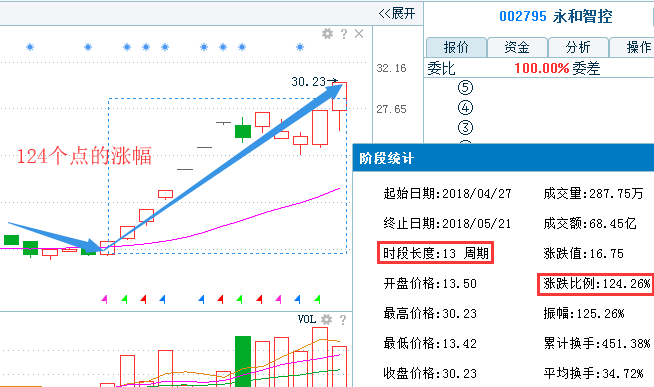The height and width of the screenshot is (387, 654).
Task: Click the first blue star event marker
Action: click(30, 47)
